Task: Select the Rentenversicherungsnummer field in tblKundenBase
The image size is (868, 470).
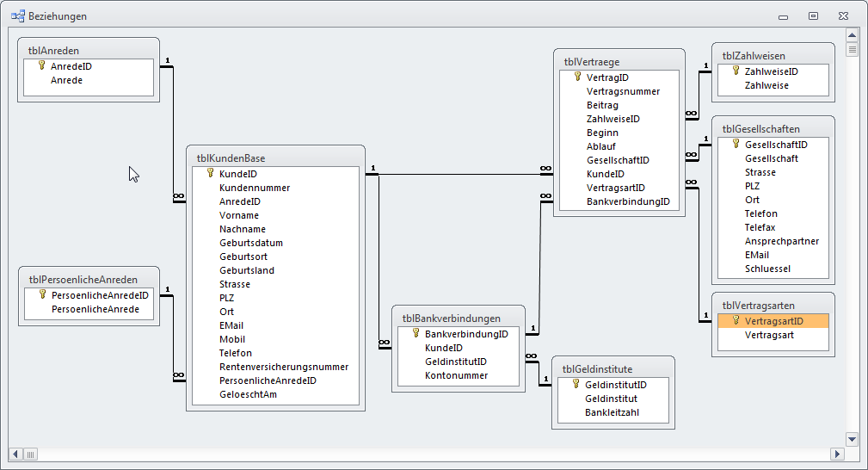Action: (283, 367)
